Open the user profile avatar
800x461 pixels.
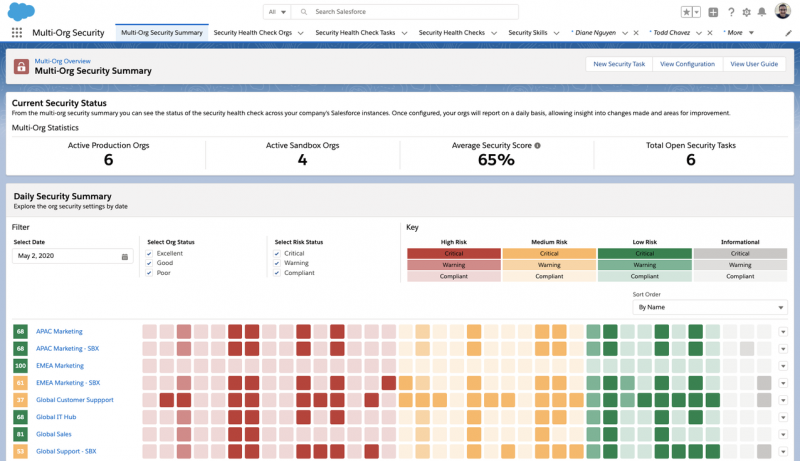click(x=783, y=11)
